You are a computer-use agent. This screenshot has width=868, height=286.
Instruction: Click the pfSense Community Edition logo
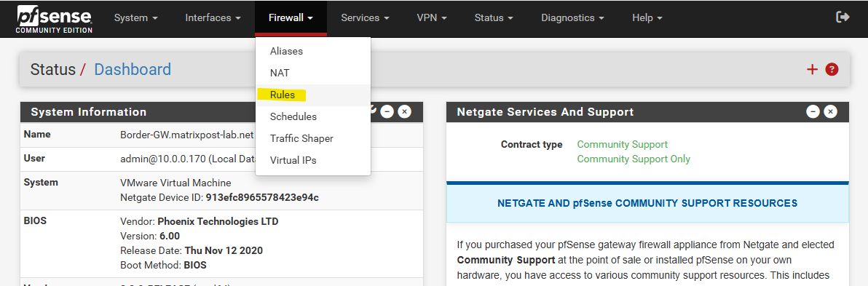pyautogui.click(x=54, y=19)
